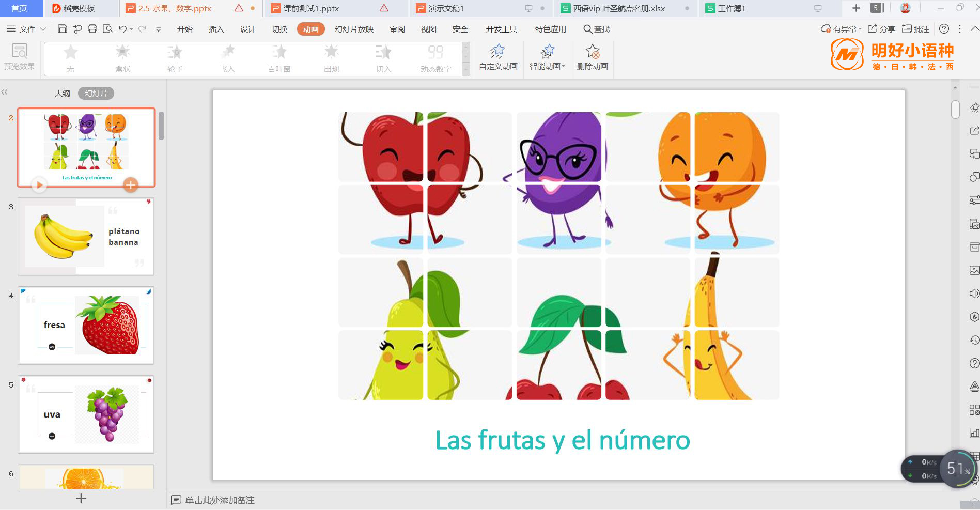This screenshot has width=980, height=510.
Task: Select the plátano banana slide 3 thumbnail
Action: pyautogui.click(x=86, y=236)
